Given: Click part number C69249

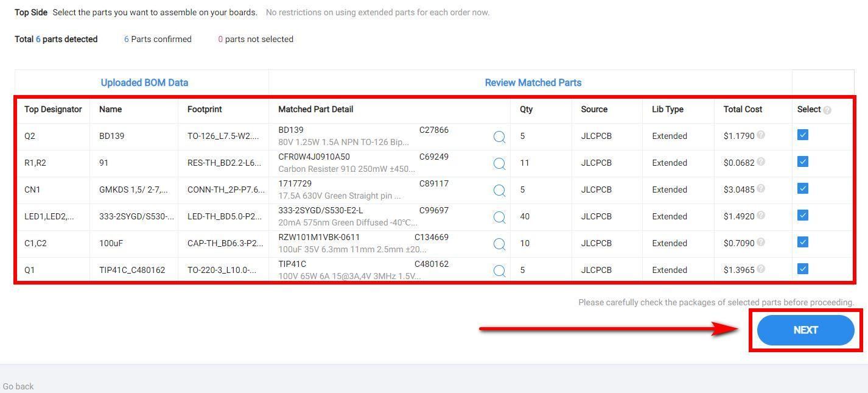Looking at the screenshot, I should pyautogui.click(x=434, y=157).
